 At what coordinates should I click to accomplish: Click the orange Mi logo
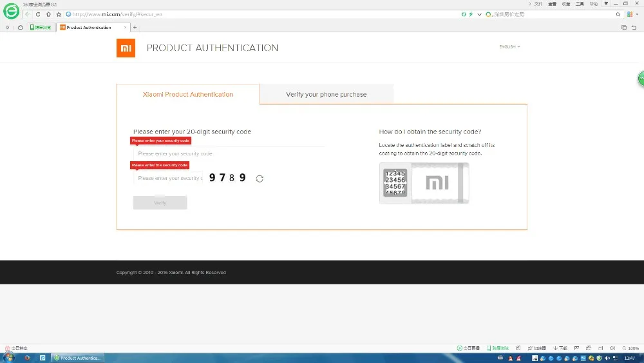click(126, 48)
